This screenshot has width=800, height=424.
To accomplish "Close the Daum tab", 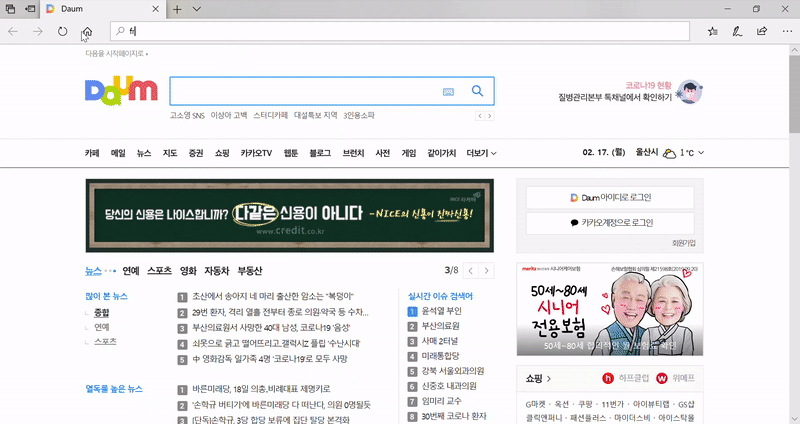I will pyautogui.click(x=156, y=9).
